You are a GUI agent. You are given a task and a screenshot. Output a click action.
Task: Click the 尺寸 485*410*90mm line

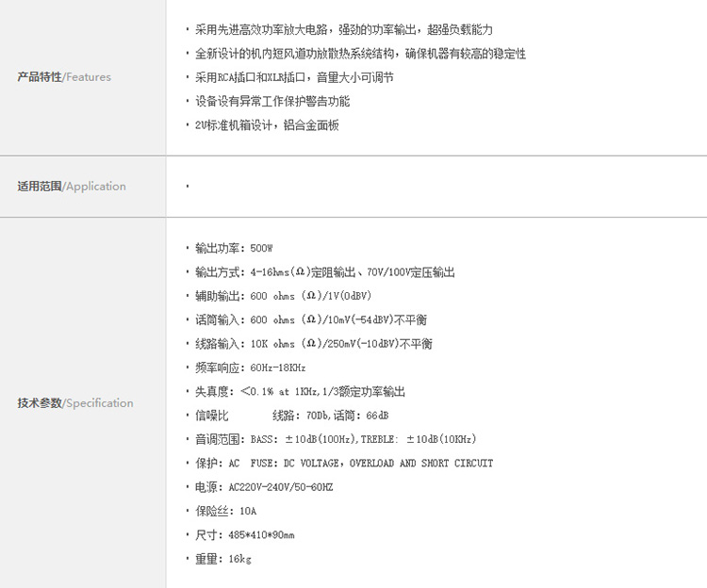click(244, 535)
